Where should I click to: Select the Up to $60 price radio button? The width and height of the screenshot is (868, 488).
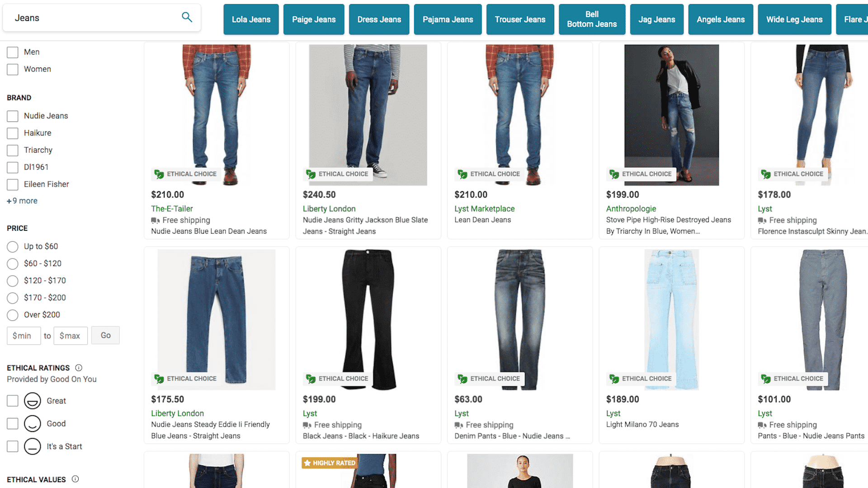[x=13, y=246]
